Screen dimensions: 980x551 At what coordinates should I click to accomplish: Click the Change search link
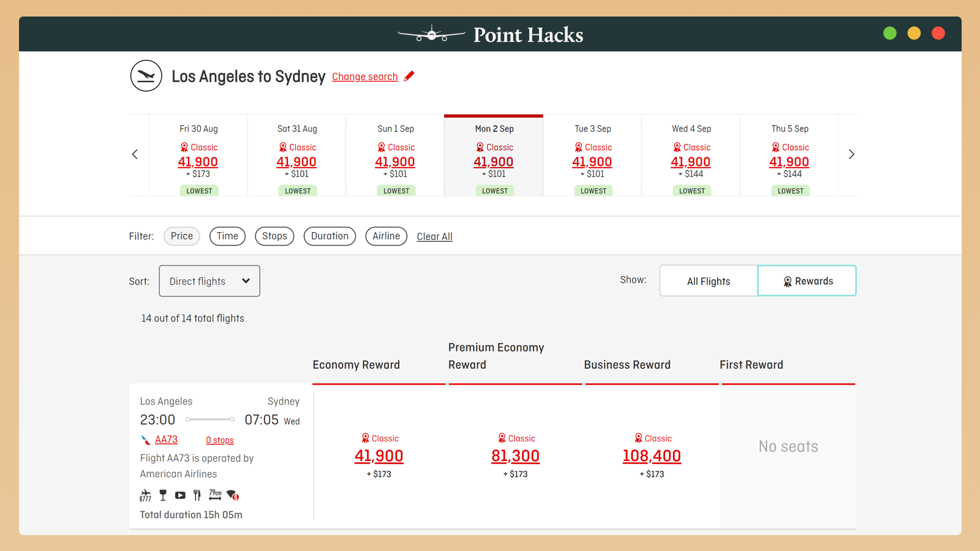pyautogui.click(x=365, y=77)
